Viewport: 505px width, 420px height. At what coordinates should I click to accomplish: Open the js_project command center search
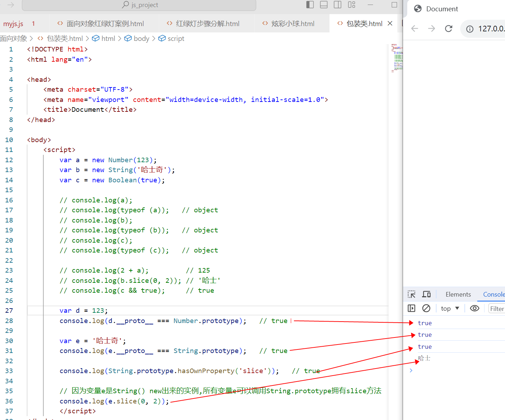click(139, 5)
